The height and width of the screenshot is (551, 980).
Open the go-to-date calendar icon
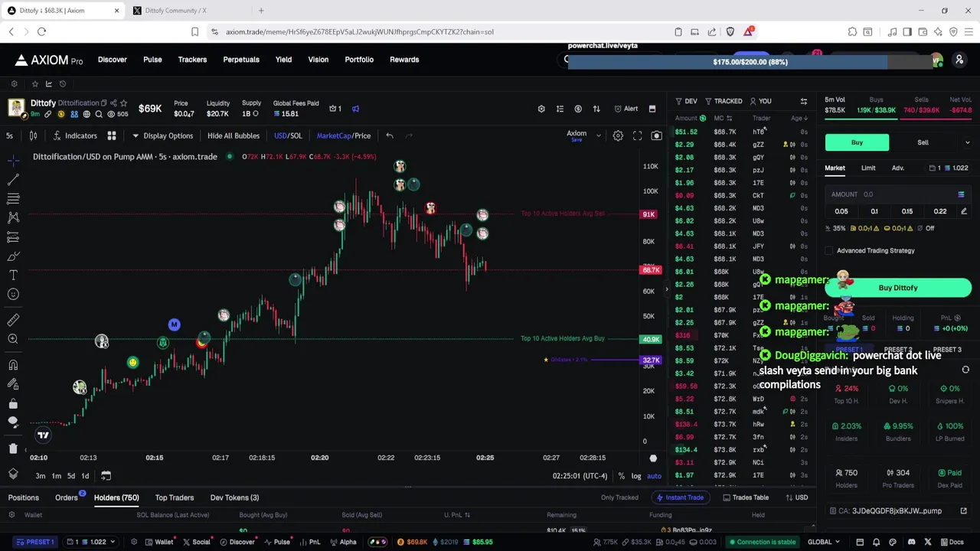tap(106, 475)
